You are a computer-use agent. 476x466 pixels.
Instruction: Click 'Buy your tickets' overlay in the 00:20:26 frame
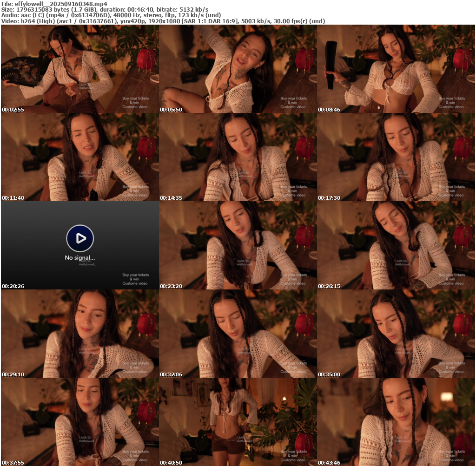(136, 275)
